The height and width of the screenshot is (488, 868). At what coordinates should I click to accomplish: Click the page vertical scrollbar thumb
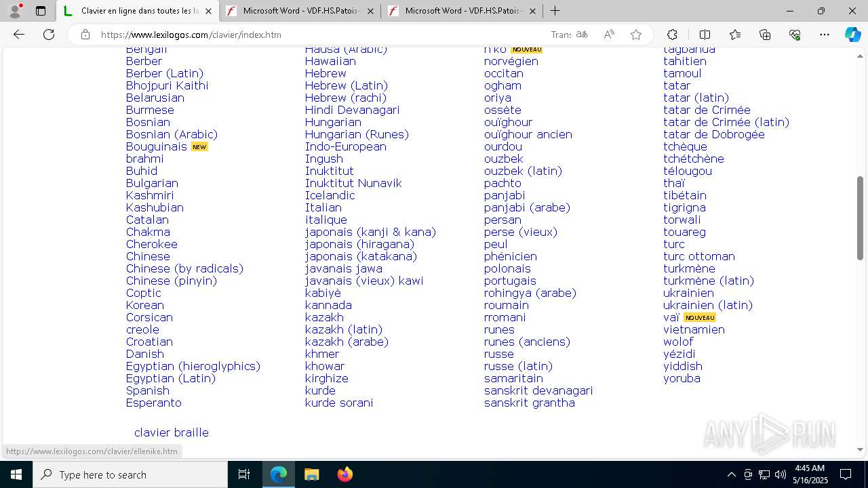[x=860, y=218]
